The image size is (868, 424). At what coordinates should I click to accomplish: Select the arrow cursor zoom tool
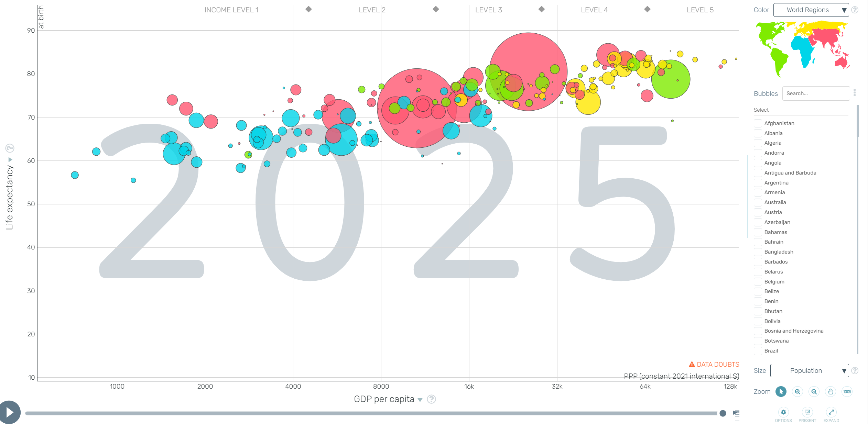[781, 391]
